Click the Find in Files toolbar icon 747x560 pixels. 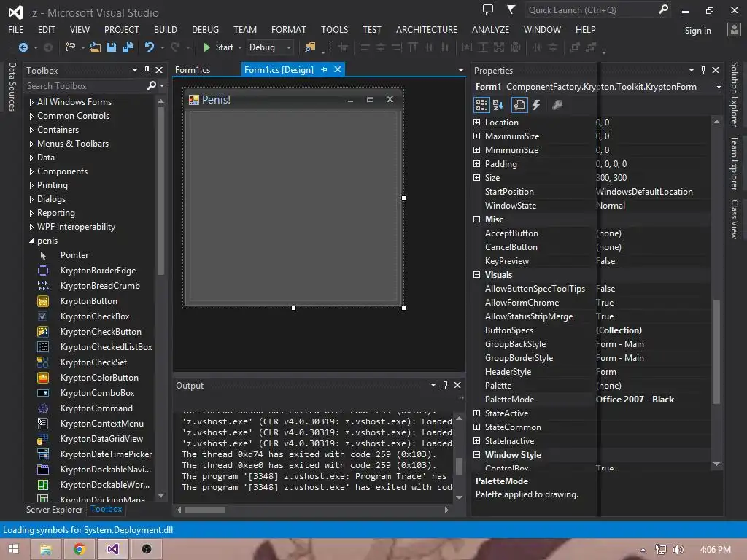pyautogui.click(x=310, y=47)
